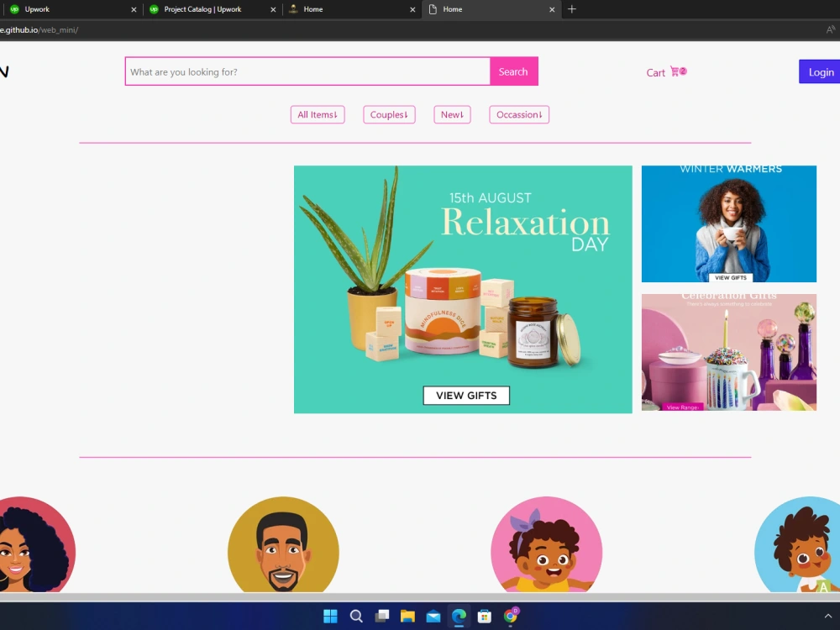Open Windows Start menu
The width and height of the screenshot is (840, 630).
[x=330, y=616]
